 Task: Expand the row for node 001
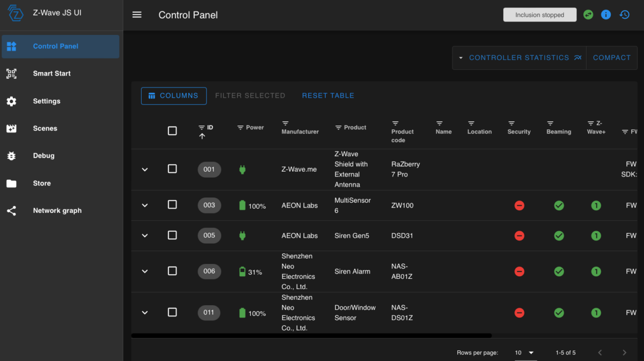144,170
